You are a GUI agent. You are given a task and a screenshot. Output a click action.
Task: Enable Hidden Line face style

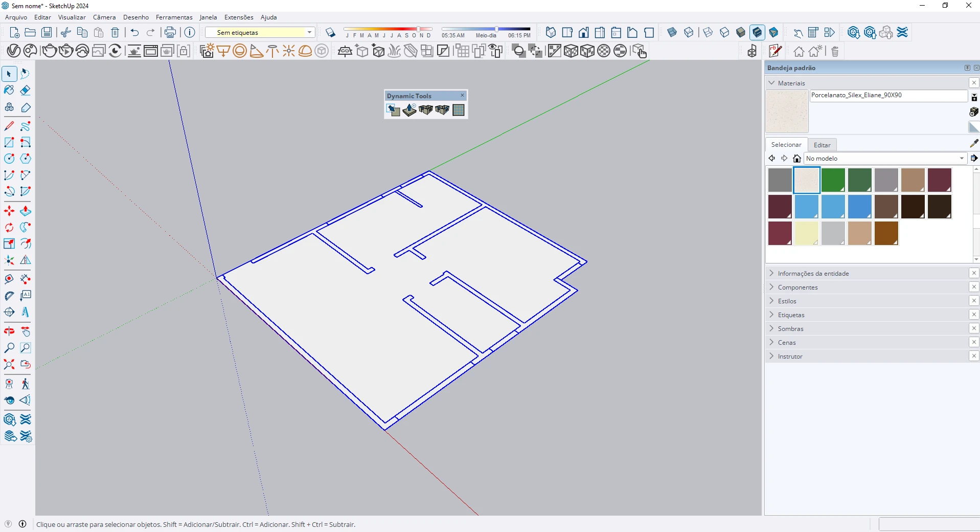point(724,33)
